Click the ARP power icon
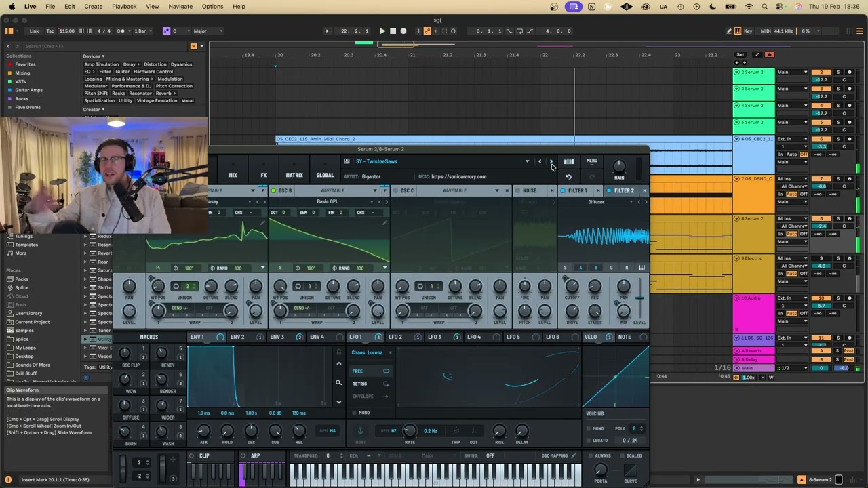The width and height of the screenshot is (868, 488). pyautogui.click(x=243, y=455)
